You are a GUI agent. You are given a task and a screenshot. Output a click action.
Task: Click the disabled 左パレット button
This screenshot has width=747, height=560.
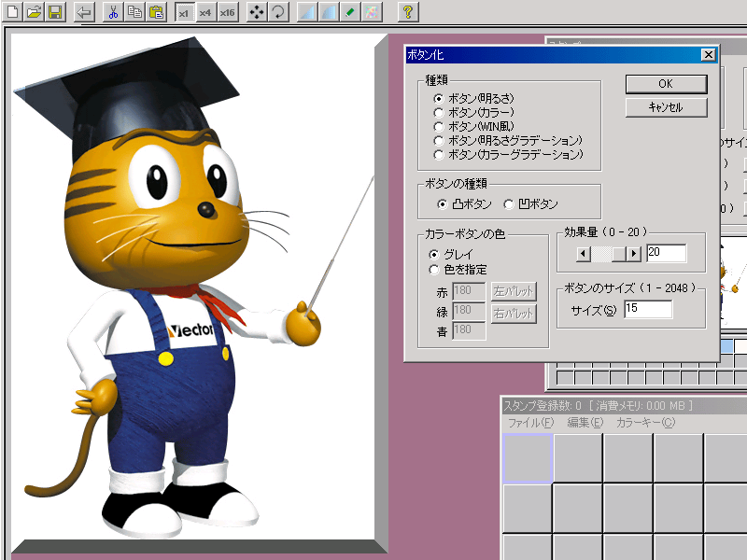(x=514, y=291)
